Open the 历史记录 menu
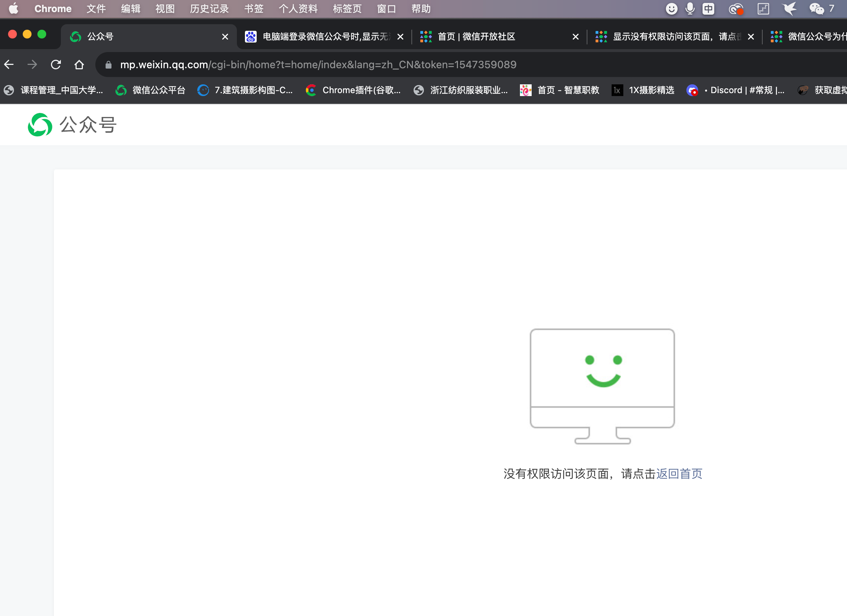 click(x=209, y=8)
